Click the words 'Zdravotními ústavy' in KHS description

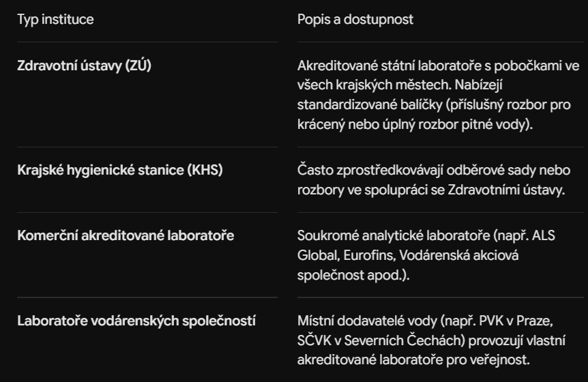point(505,190)
